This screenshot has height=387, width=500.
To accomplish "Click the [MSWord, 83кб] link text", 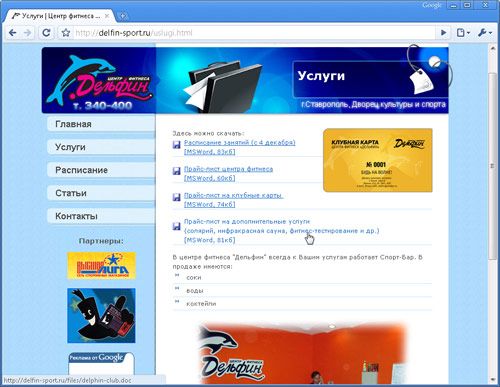I will click(x=210, y=152).
